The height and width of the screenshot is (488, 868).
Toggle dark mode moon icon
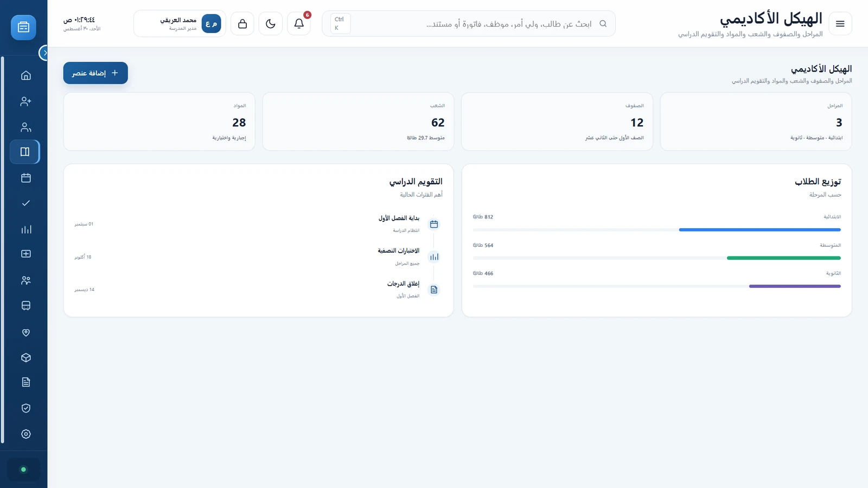click(271, 24)
